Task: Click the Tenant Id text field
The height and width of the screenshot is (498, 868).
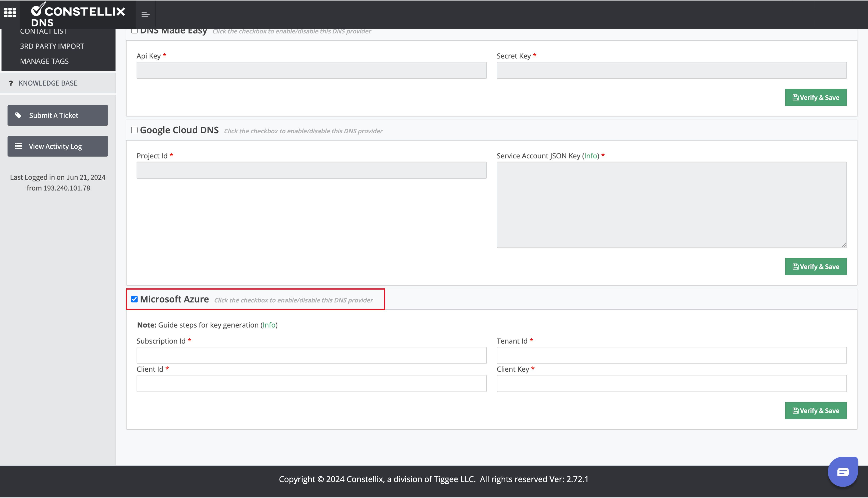Action: [x=671, y=355]
